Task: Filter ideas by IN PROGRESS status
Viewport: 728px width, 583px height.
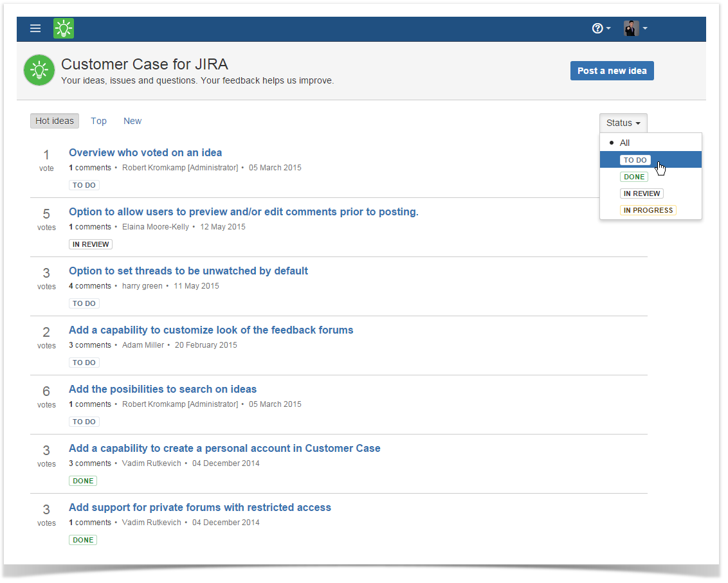Action: (650, 210)
